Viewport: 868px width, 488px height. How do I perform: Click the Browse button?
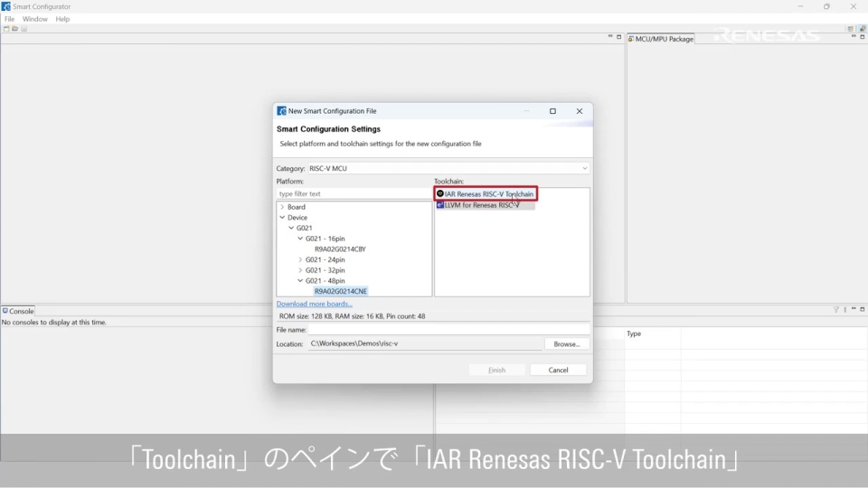point(566,344)
